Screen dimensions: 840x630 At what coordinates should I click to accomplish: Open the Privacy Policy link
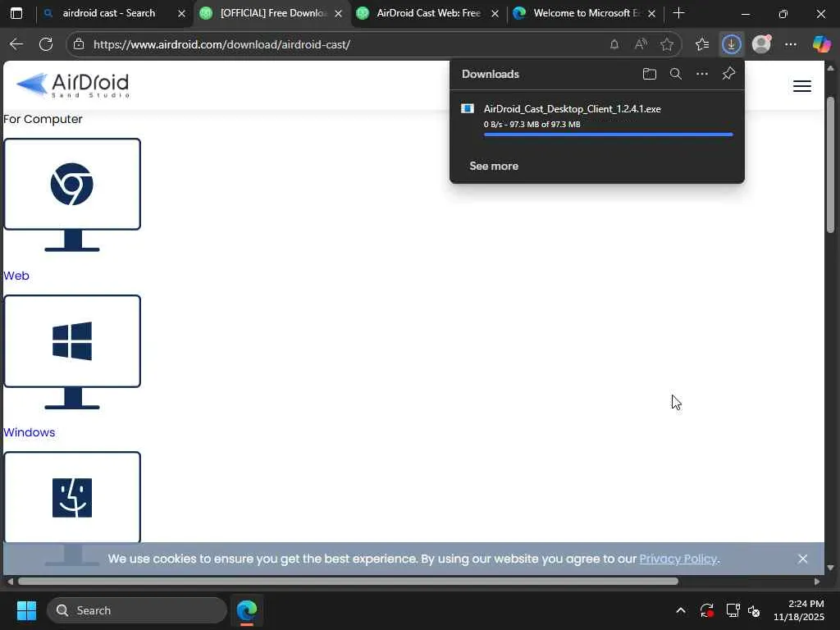pos(678,559)
